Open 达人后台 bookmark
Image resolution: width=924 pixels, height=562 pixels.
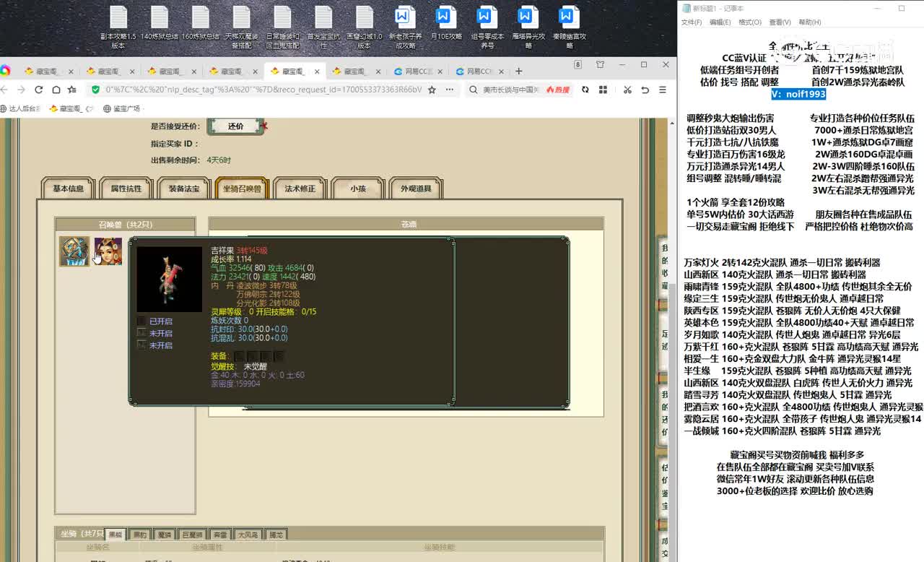pyautogui.click(x=20, y=108)
